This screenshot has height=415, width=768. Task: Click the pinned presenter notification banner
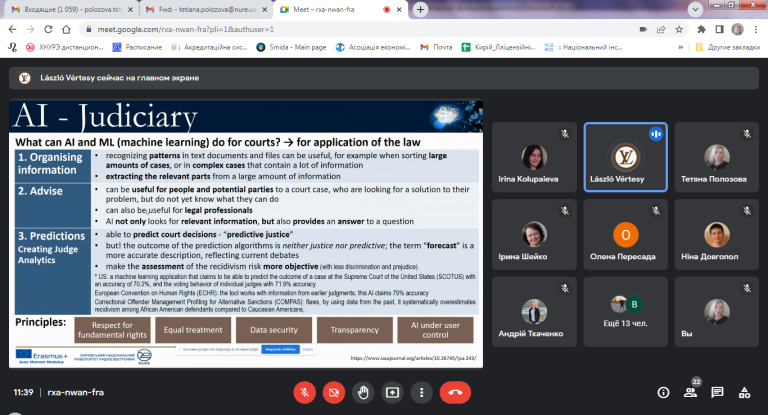(384, 78)
